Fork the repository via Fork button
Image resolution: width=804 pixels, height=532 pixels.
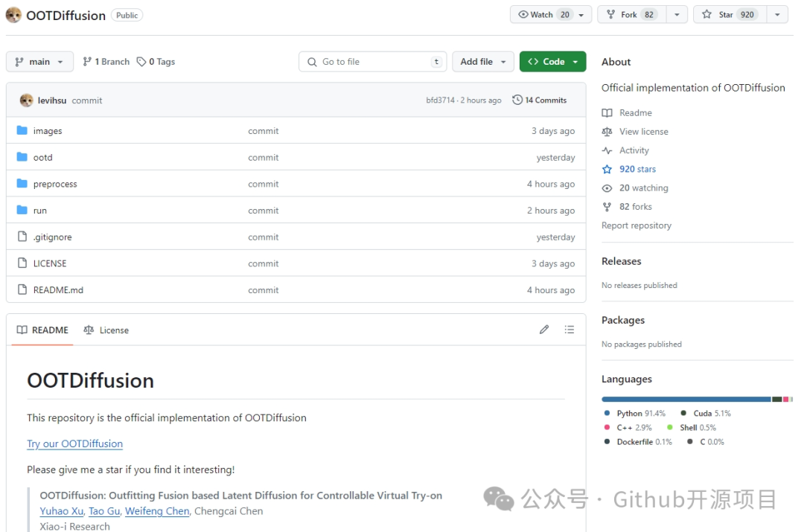[x=632, y=14]
